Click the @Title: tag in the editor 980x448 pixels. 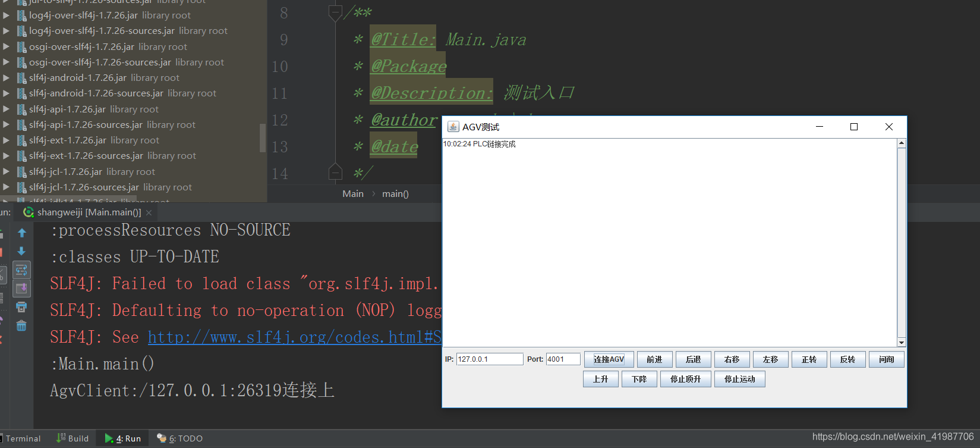point(403,39)
